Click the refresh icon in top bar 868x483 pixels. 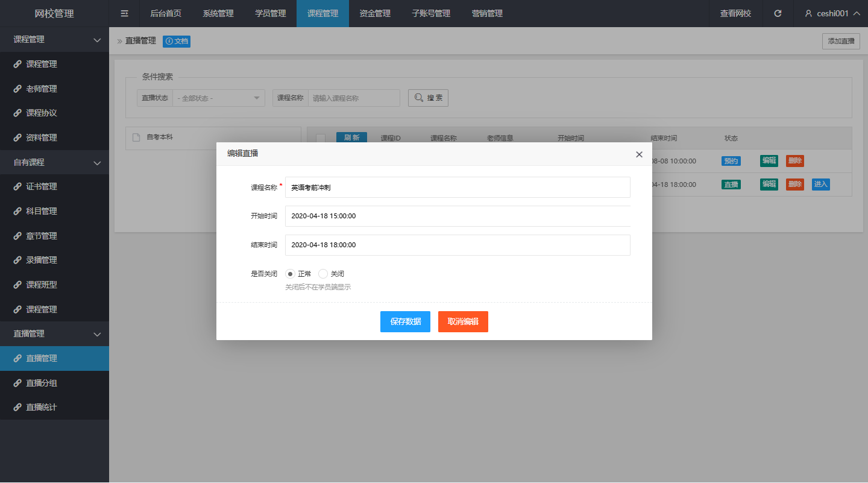pos(778,13)
